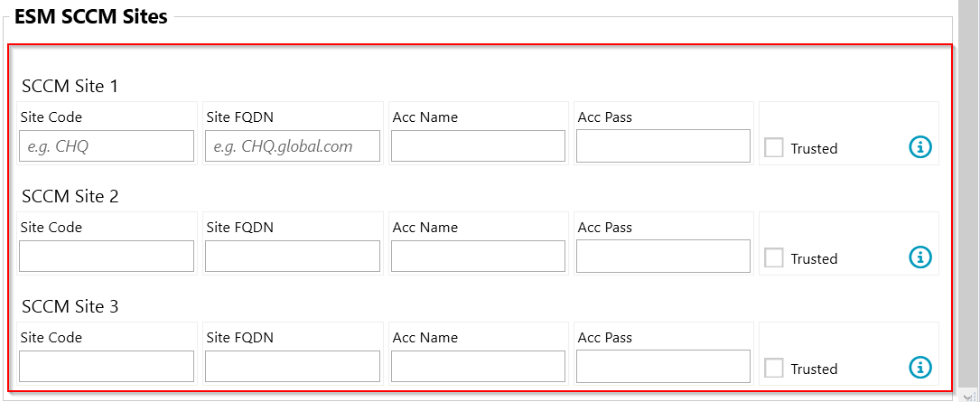Focus Acc Pass field of SCCM Site 1

663,145
